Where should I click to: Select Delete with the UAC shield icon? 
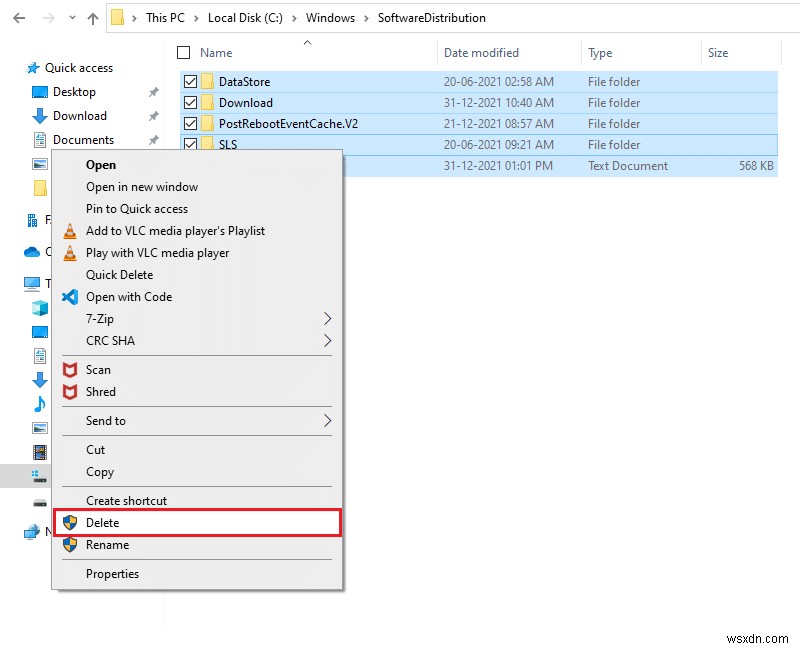tap(103, 523)
